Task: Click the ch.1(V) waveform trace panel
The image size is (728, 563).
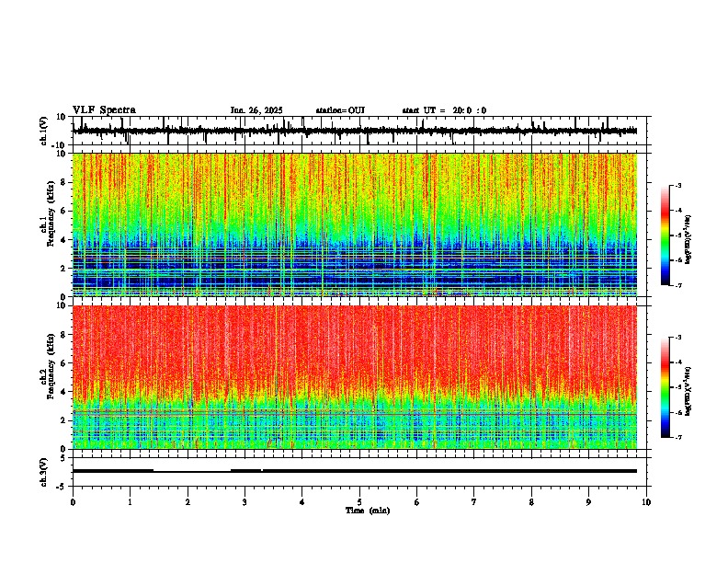Action: click(x=361, y=131)
